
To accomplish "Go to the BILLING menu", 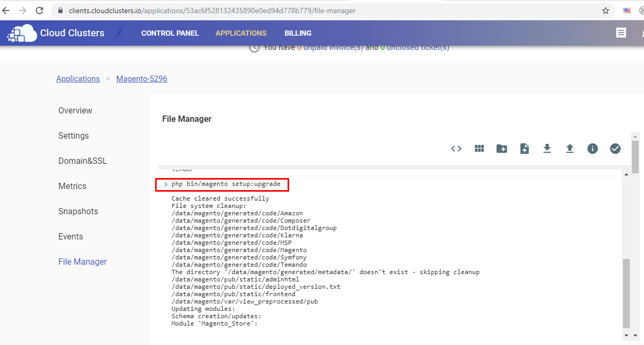I will point(298,33).
